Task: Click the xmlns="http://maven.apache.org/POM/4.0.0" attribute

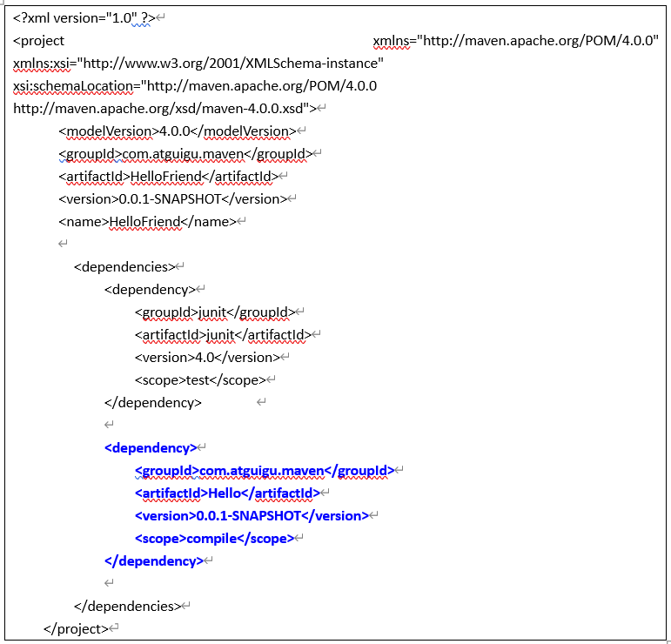Action: [x=515, y=41]
